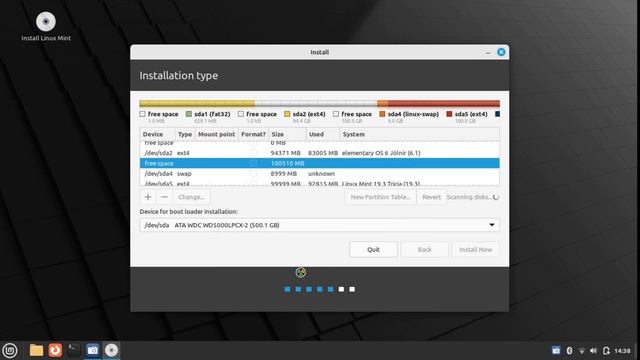
Task: Click the 94371 MB size cell
Action: 285,153
